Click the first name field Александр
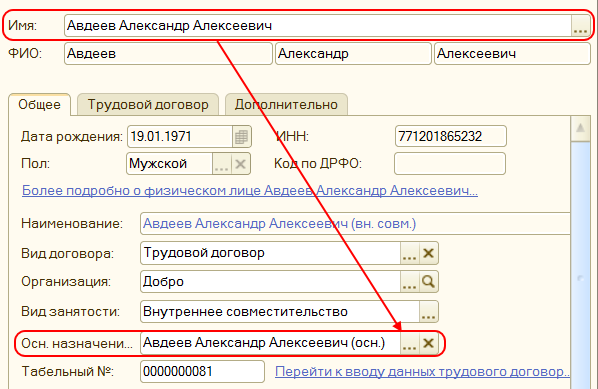This screenshot has width=598, height=389. pyautogui.click(x=353, y=53)
